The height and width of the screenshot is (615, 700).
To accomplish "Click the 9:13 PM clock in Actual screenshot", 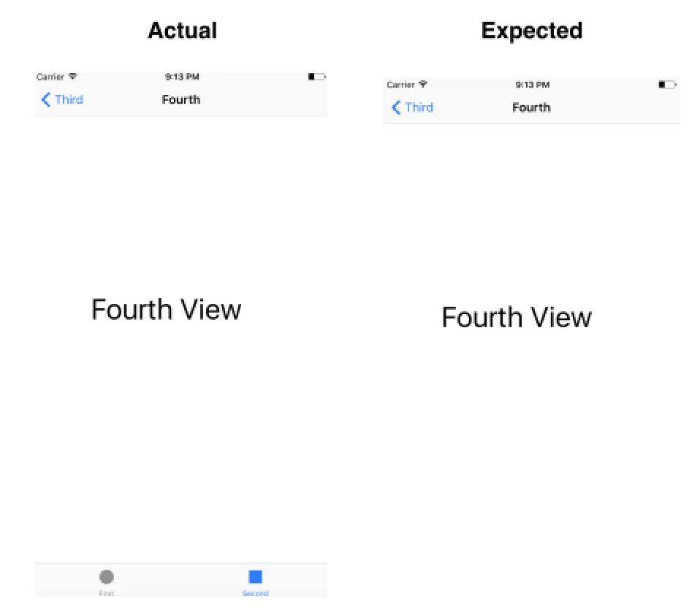I will click(x=182, y=77).
